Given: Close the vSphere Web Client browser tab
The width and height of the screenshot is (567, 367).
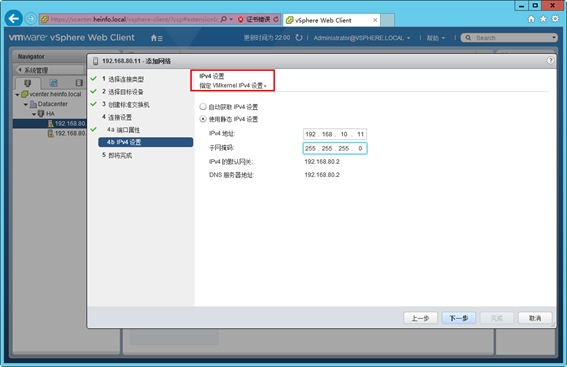Looking at the screenshot, I should click(x=375, y=20).
